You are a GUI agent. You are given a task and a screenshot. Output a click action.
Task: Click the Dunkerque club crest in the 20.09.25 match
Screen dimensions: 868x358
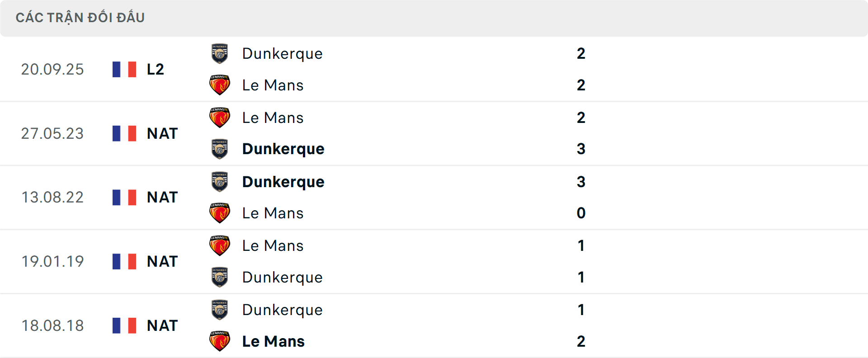[220, 53]
